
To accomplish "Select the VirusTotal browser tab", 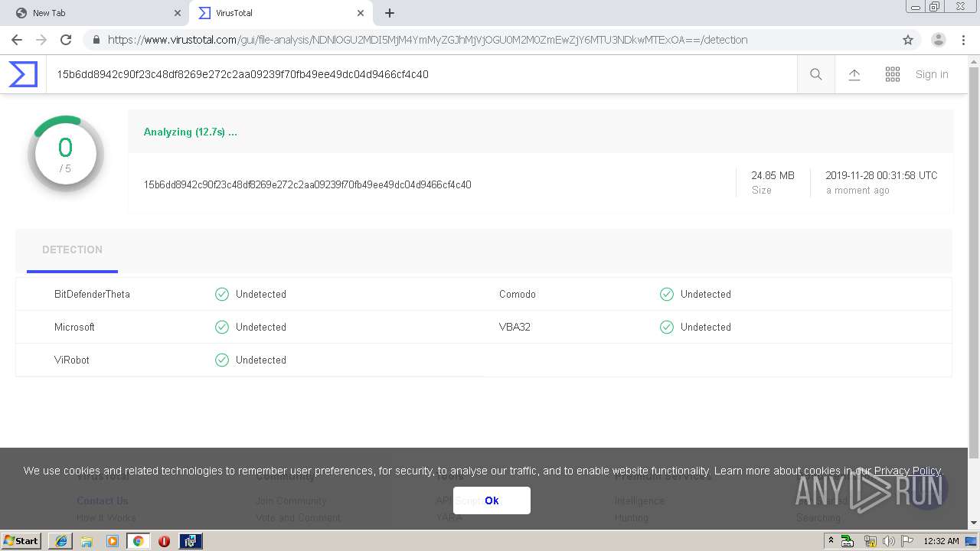I will [x=280, y=13].
